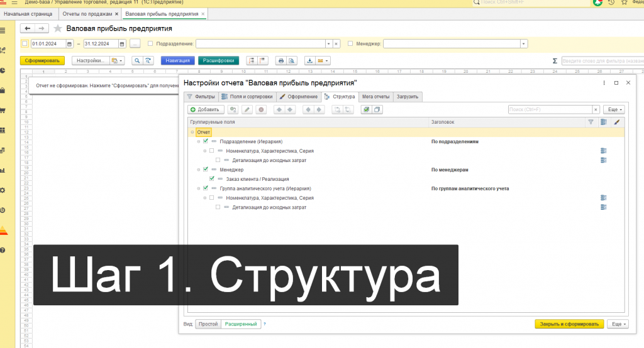The image size is (644, 348).
Task: Move item down with the down arrow icon
Action: [x=290, y=109]
